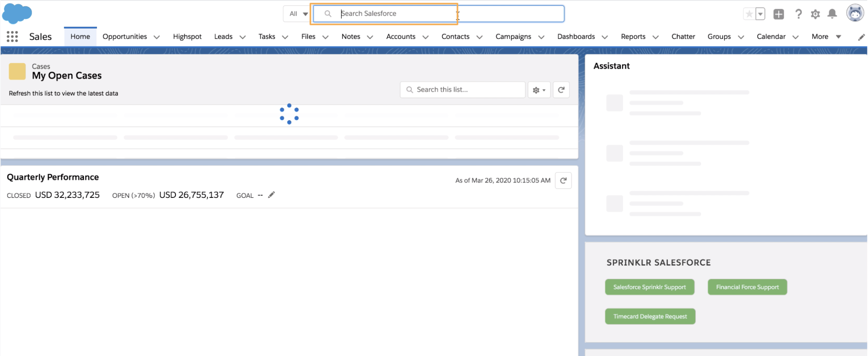Refresh the Quarterly Performance chart
868x356 pixels.
[563, 181]
